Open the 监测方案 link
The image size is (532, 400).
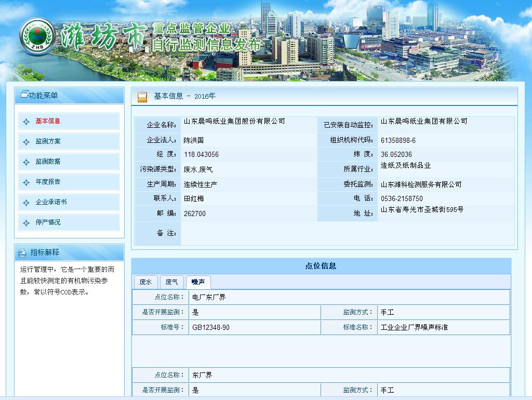[48, 141]
